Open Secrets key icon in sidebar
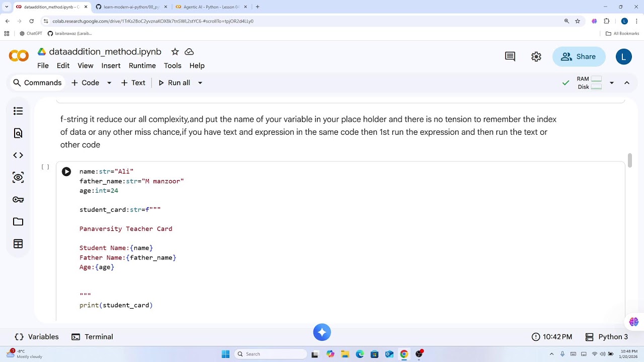 [x=18, y=200]
